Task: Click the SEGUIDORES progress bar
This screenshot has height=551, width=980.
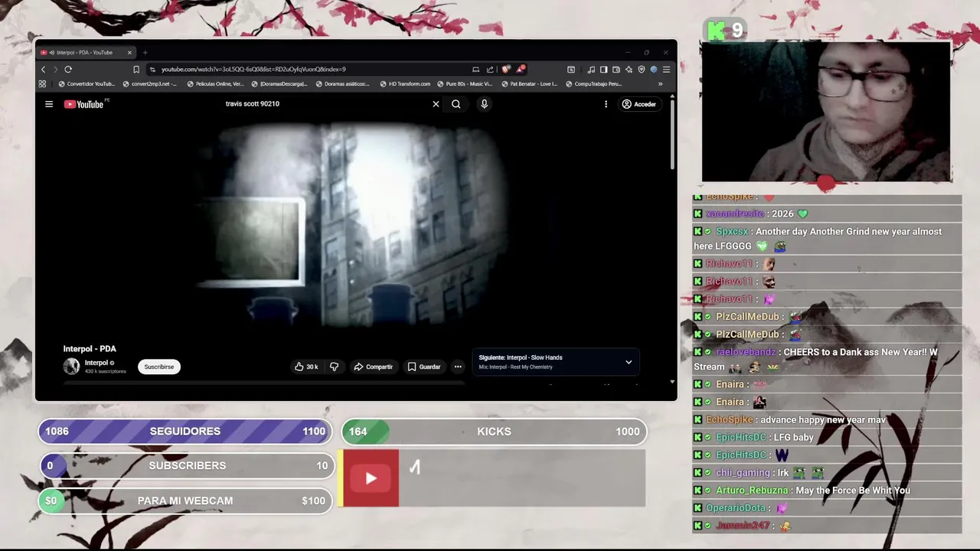Action: pyautogui.click(x=185, y=432)
